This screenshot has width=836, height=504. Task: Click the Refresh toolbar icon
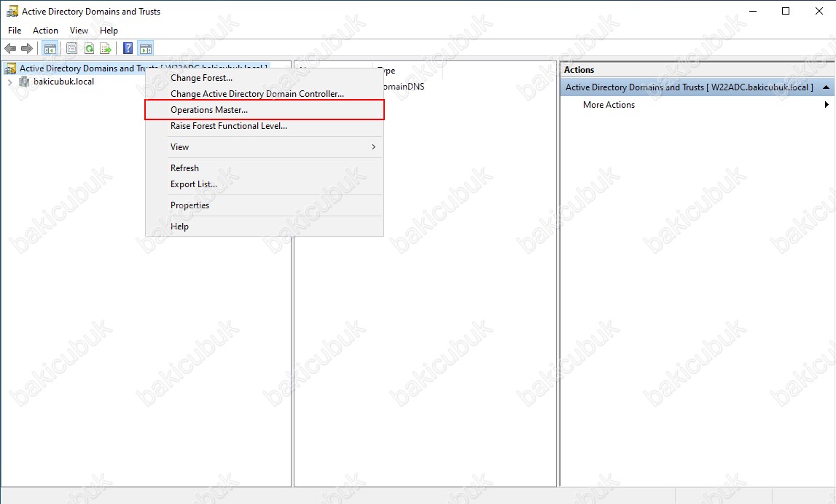point(89,49)
